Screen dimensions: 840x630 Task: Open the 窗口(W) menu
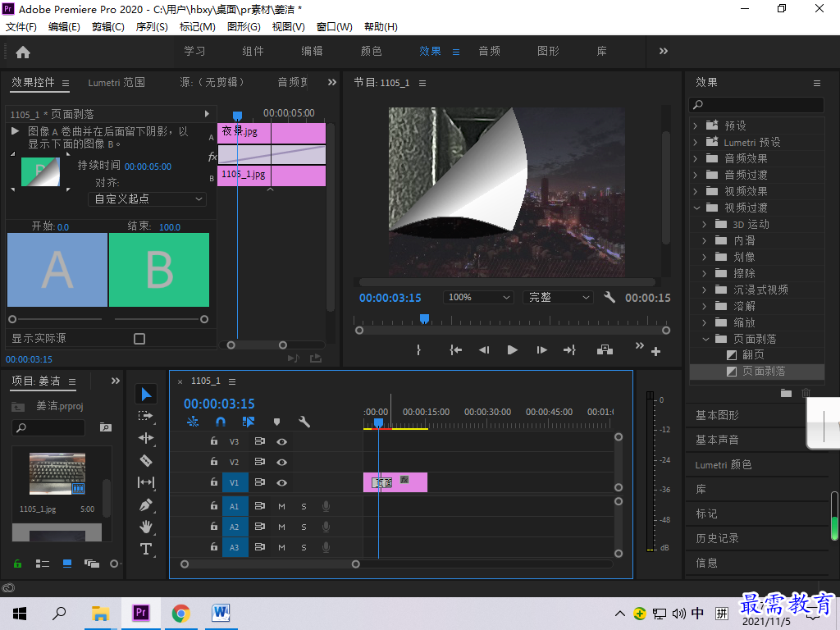tap(335, 27)
